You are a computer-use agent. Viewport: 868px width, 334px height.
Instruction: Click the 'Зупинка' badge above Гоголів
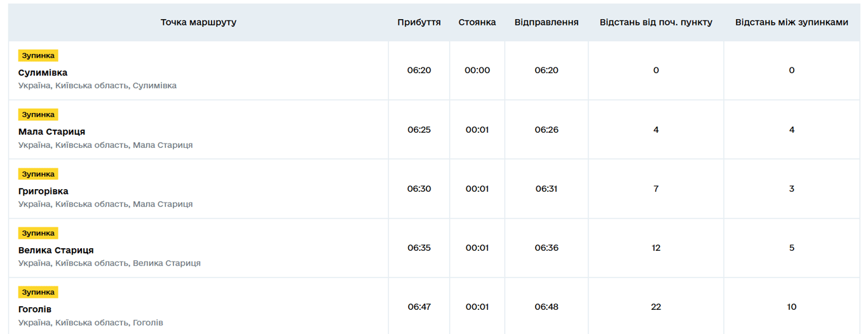(x=38, y=292)
